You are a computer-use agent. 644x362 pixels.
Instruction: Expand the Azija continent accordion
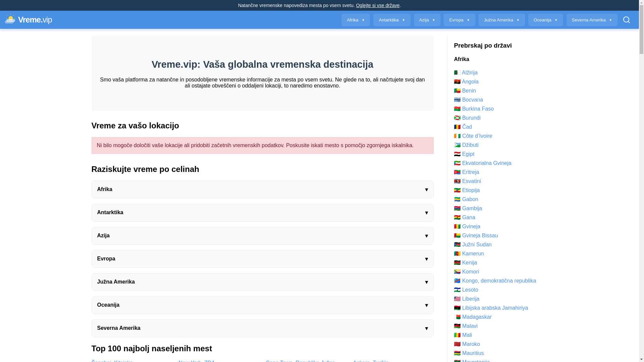262,236
